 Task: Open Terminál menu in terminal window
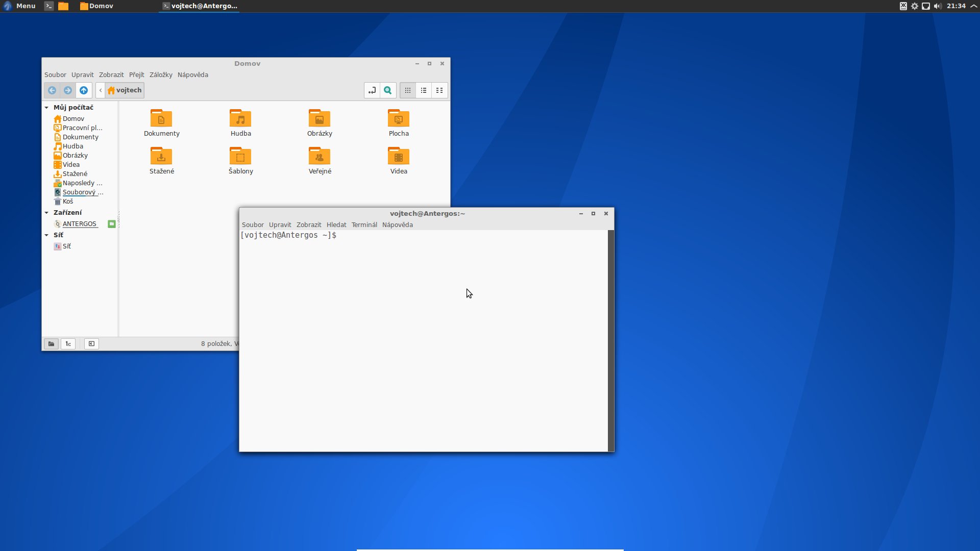coord(364,225)
